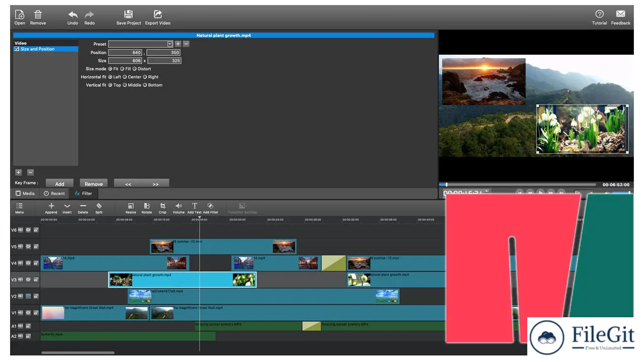Toggle the lock on track V5

(x=36, y=246)
